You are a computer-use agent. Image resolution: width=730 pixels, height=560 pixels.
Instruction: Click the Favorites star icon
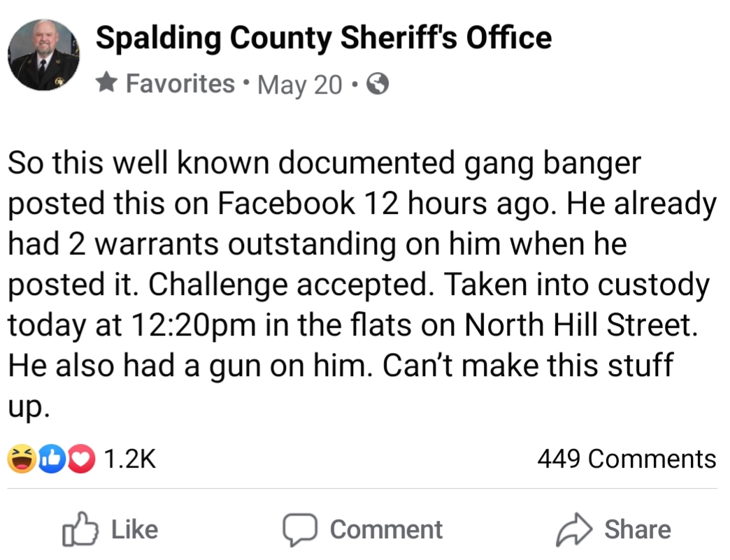coord(107,84)
